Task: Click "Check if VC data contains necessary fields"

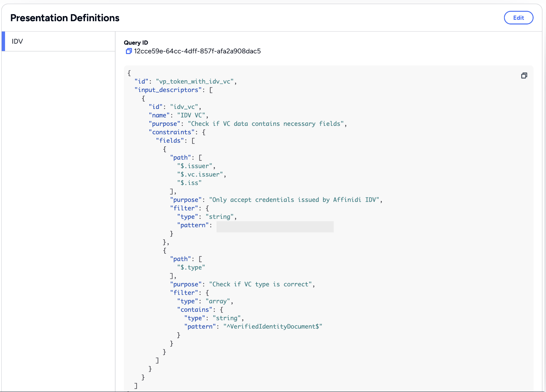Action: pyautogui.click(x=266, y=124)
